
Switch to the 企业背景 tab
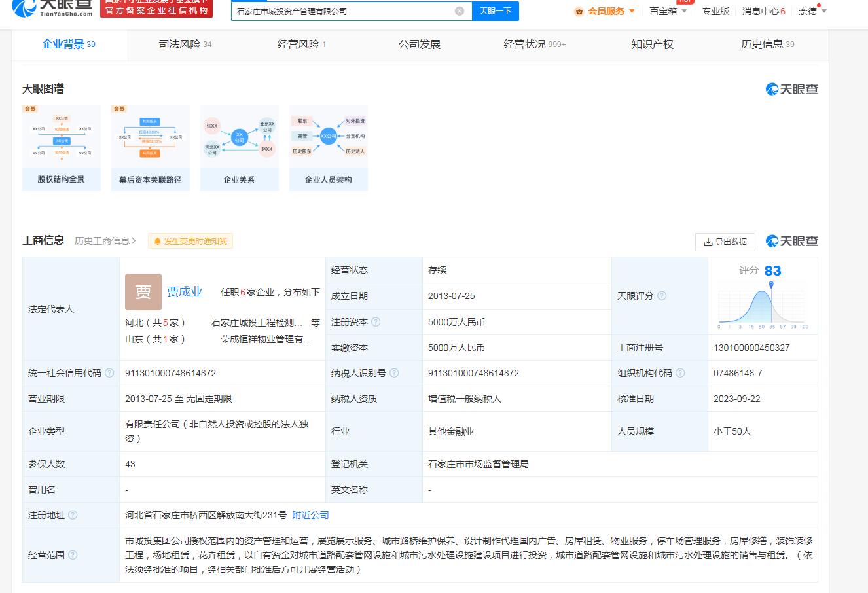[69, 45]
